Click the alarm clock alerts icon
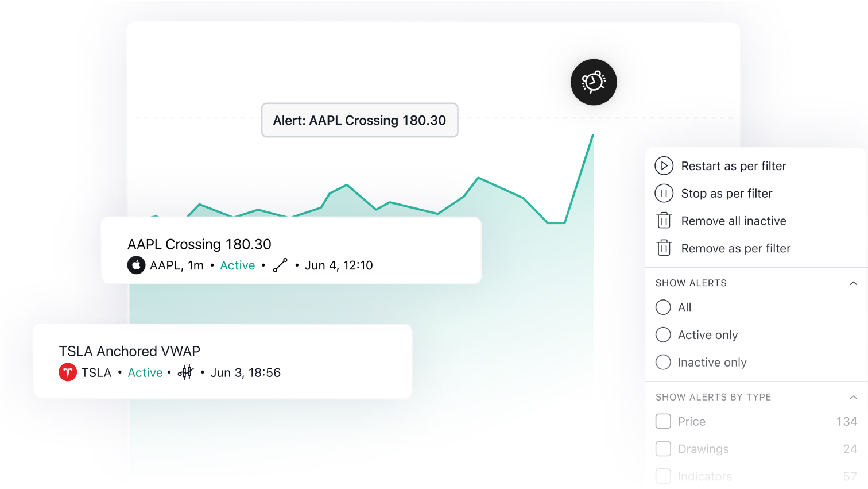868x489 pixels. coord(594,82)
